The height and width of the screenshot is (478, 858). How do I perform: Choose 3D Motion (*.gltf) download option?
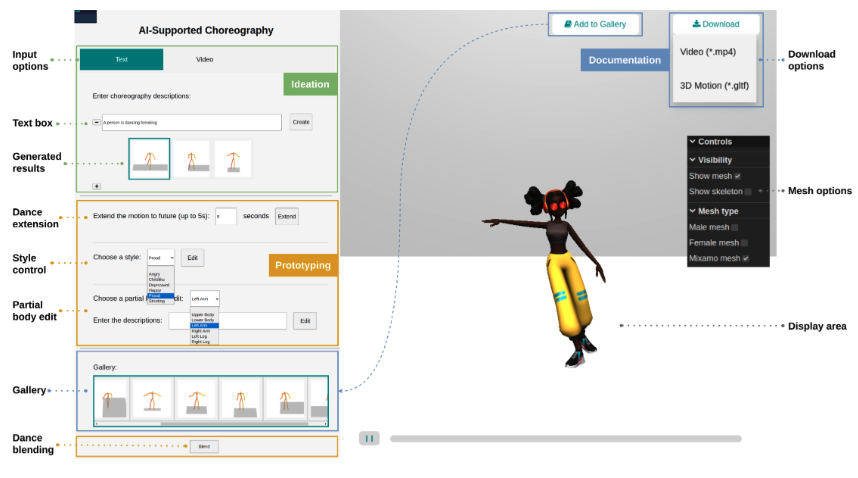click(x=714, y=85)
